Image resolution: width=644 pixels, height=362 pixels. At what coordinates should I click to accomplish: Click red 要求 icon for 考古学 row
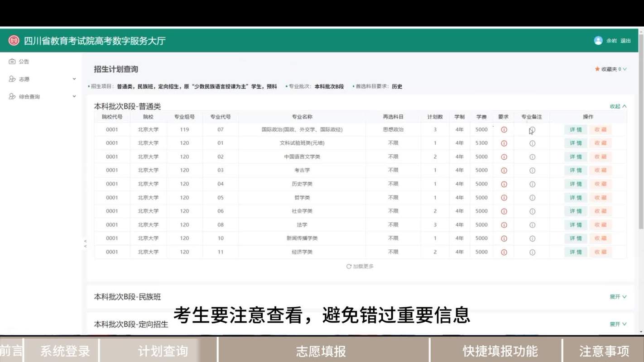pyautogui.click(x=504, y=171)
